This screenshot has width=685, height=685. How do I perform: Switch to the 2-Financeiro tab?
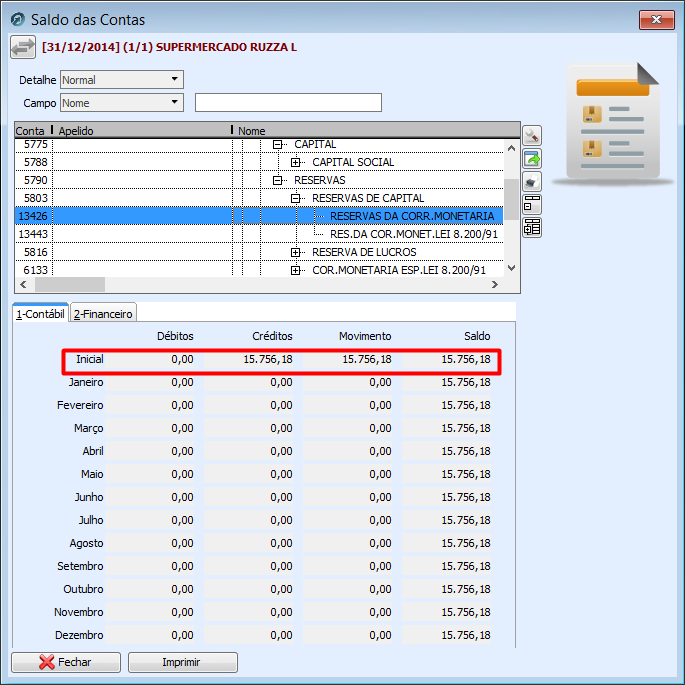click(103, 314)
